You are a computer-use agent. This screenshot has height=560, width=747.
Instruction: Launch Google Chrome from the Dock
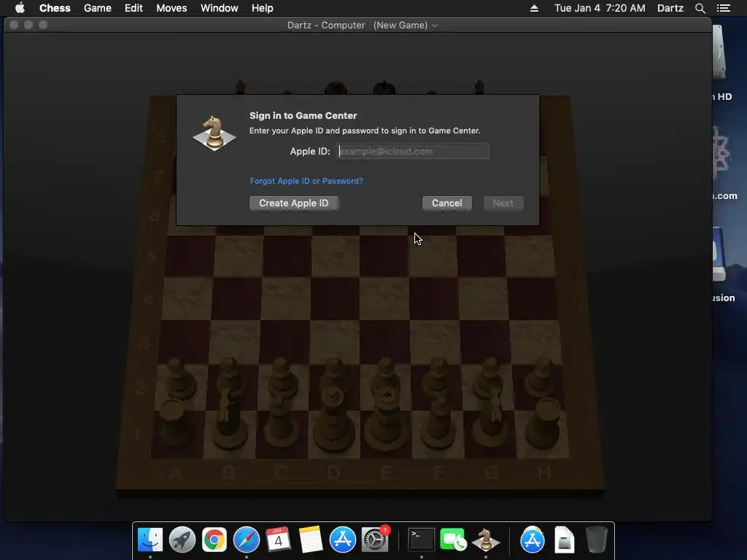(x=214, y=540)
